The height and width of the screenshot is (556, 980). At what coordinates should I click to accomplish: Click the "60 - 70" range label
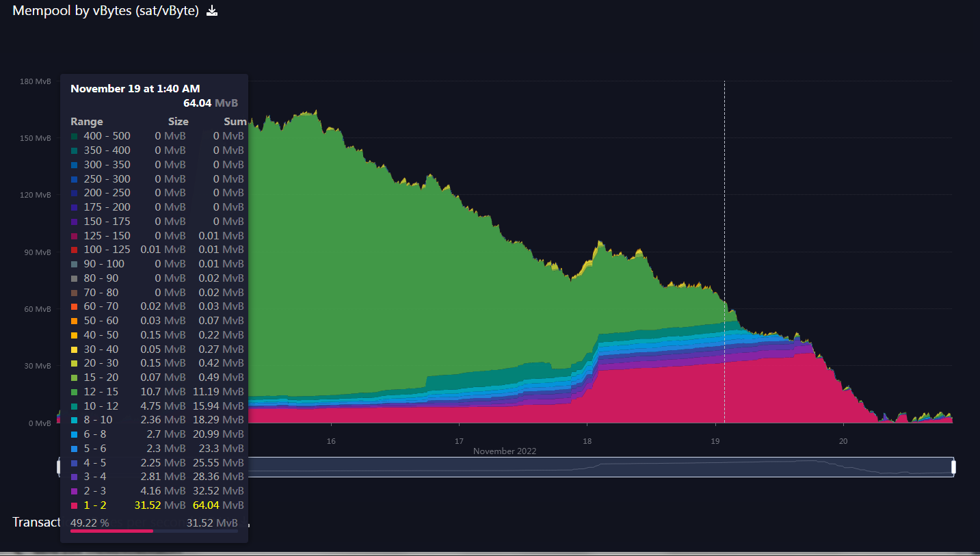coord(101,306)
